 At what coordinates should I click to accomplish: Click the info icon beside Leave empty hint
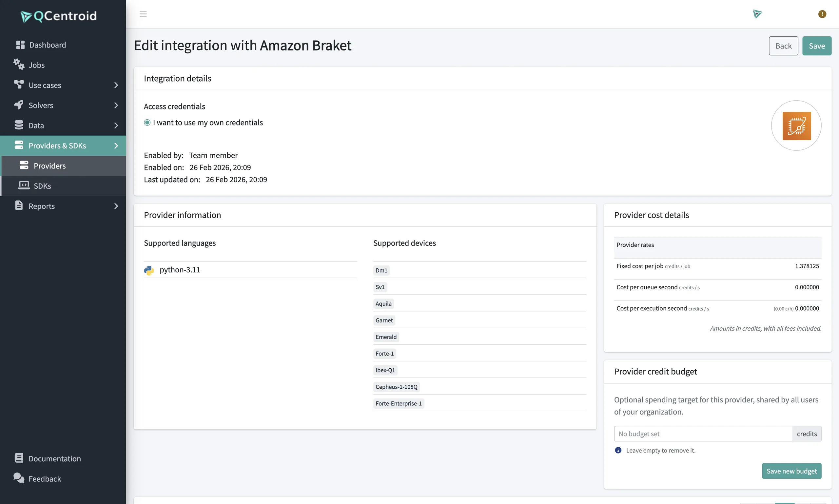point(618,450)
